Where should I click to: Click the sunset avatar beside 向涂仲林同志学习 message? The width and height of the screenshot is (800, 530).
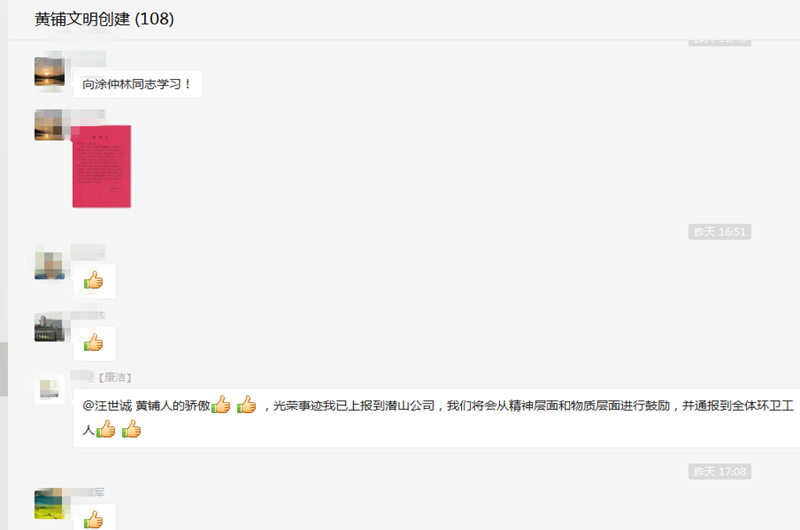point(49,72)
